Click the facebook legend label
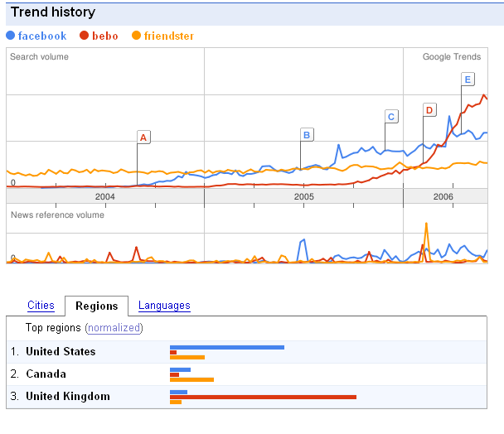This screenshot has height=434, width=504. point(42,36)
